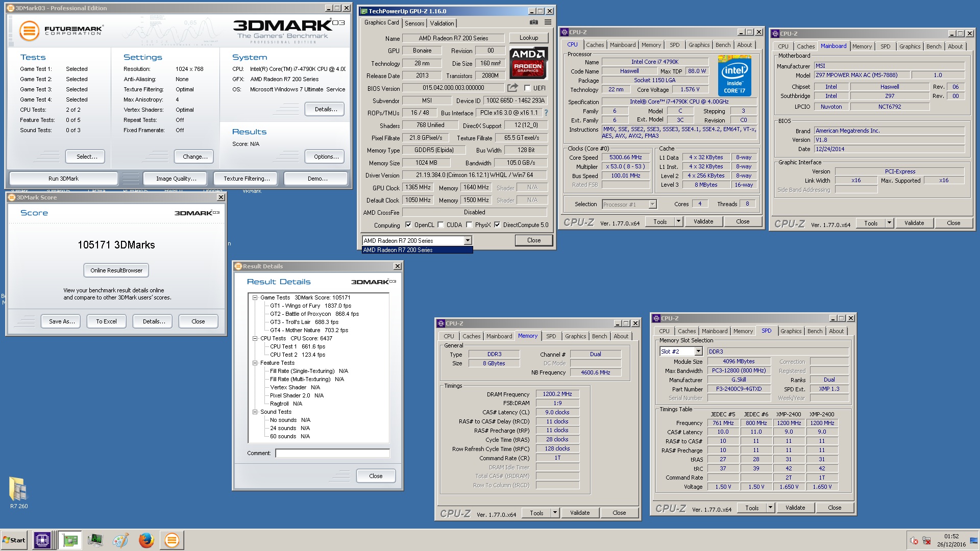980x551 pixels.
Task: Collapse the Sound Tests tree node
Action: click(x=255, y=412)
